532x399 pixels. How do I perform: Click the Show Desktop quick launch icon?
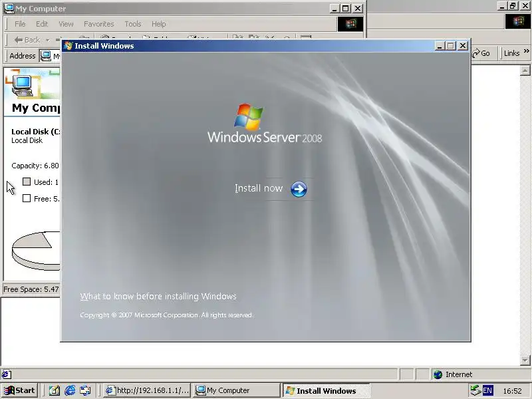coord(55,390)
